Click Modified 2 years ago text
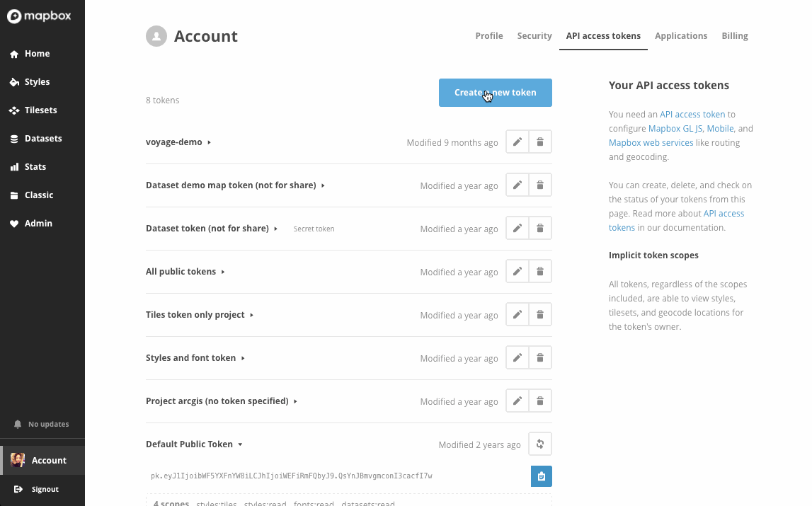The image size is (812, 506). (x=479, y=445)
